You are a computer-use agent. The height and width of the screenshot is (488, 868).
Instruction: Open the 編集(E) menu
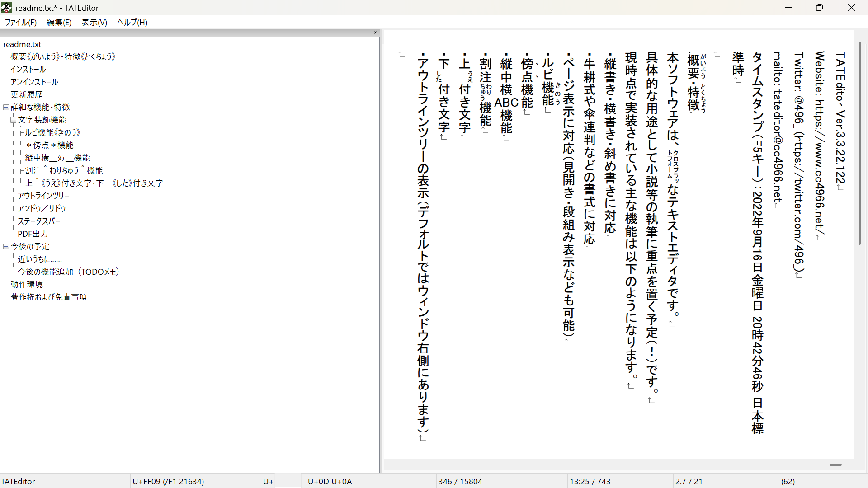(59, 22)
